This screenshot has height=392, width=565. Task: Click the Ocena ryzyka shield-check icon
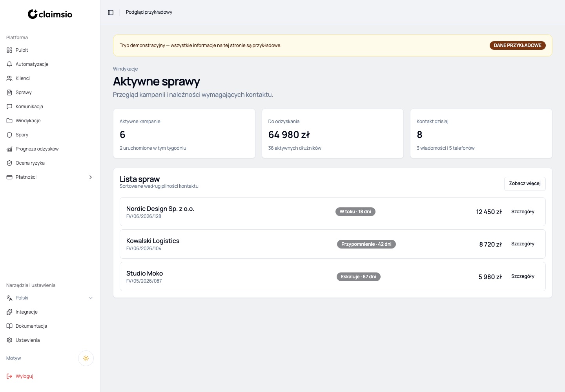coord(9,163)
